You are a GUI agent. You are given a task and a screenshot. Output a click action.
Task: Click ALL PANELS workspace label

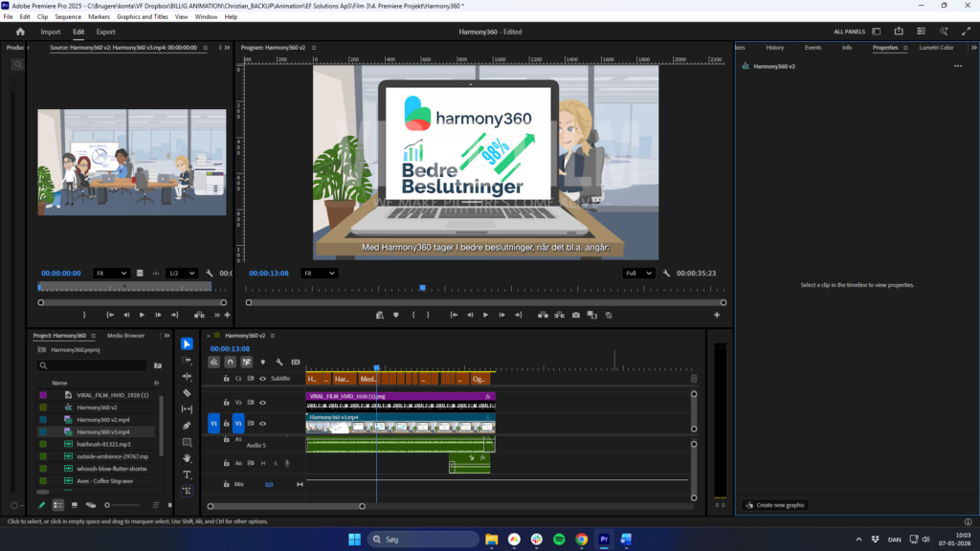pos(850,32)
